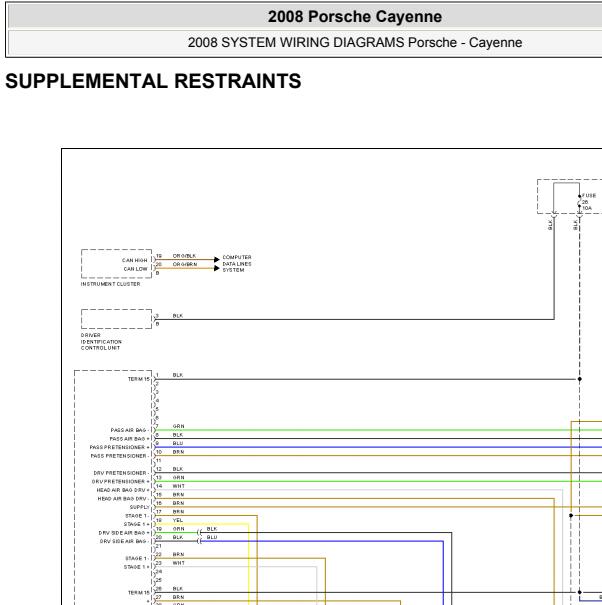The width and height of the screenshot is (602, 605).
Task: Click the CAN LOW arrowhead to data lines
Action: coord(217,268)
